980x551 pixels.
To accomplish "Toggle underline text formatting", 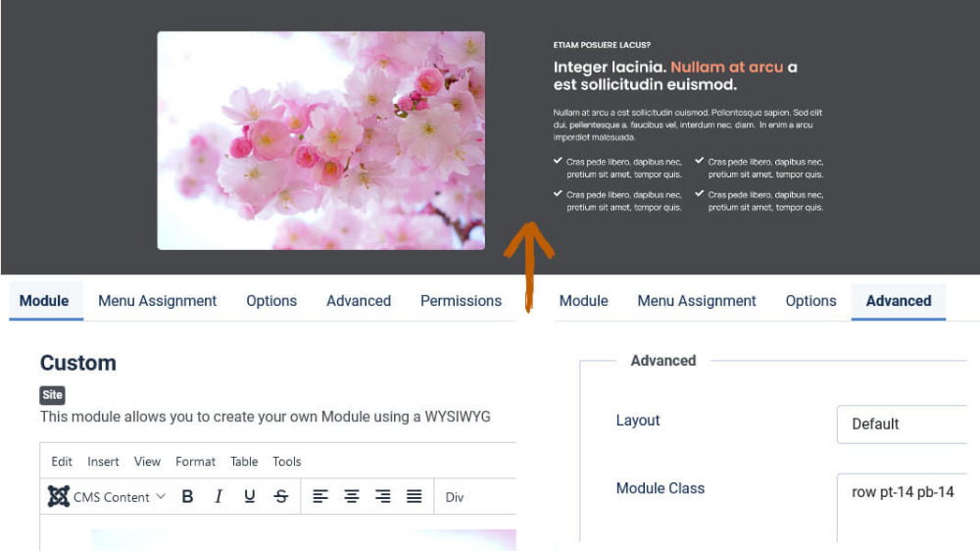I will tap(250, 497).
